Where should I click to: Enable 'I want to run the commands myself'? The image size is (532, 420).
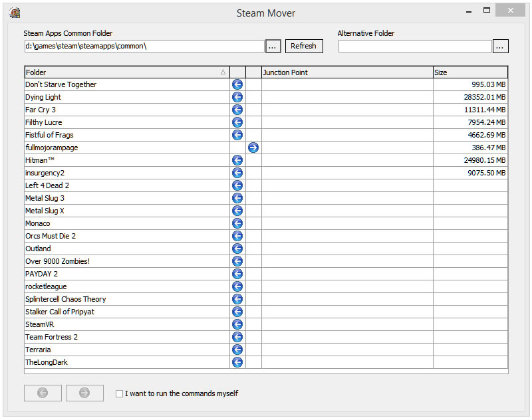120,393
